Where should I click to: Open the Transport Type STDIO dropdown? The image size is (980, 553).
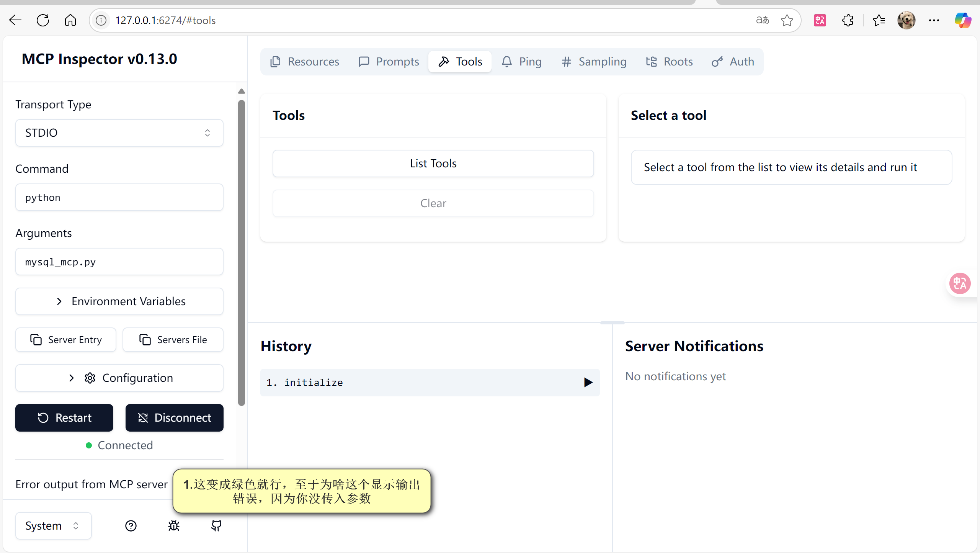point(119,133)
